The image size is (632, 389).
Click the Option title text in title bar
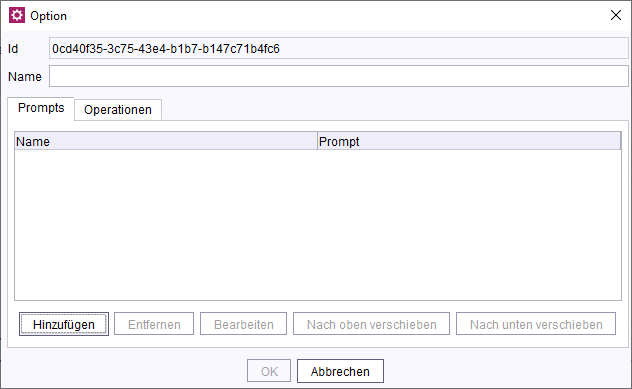pos(48,16)
